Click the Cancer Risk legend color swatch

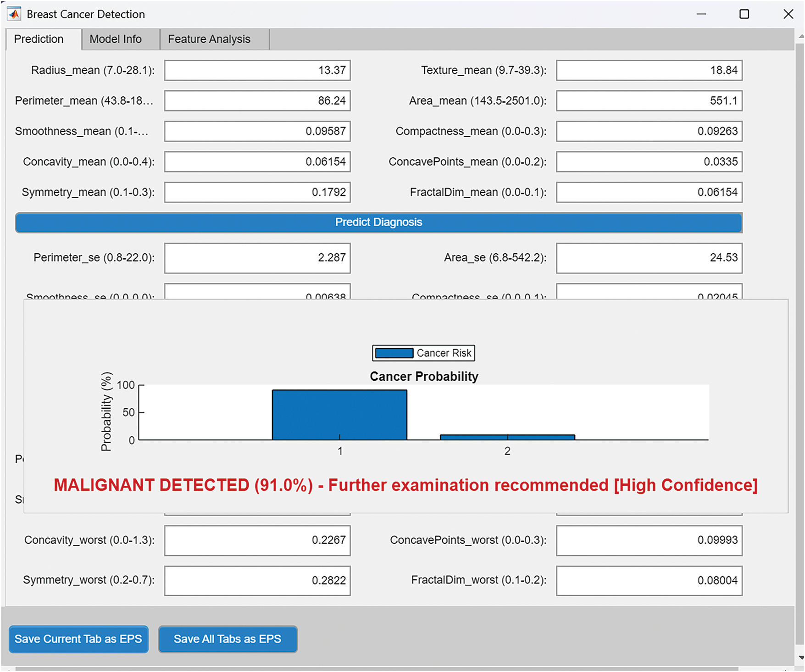394,353
